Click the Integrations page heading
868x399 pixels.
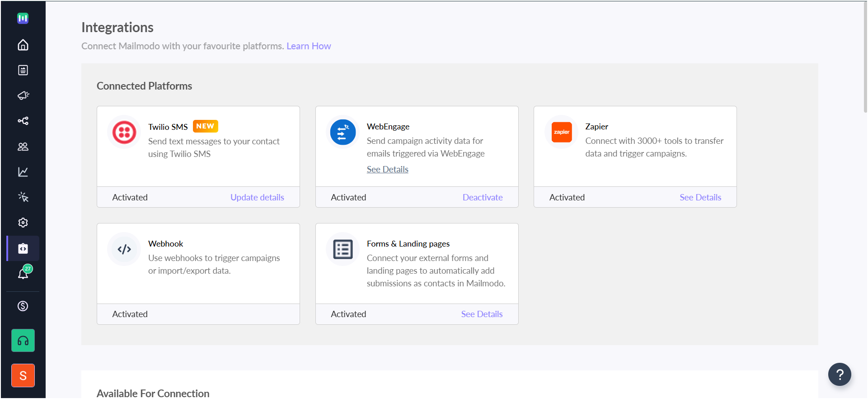click(x=117, y=28)
